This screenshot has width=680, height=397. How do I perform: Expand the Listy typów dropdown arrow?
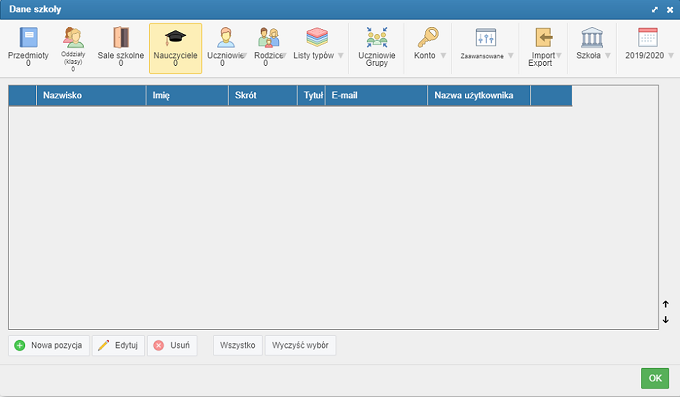(341, 56)
